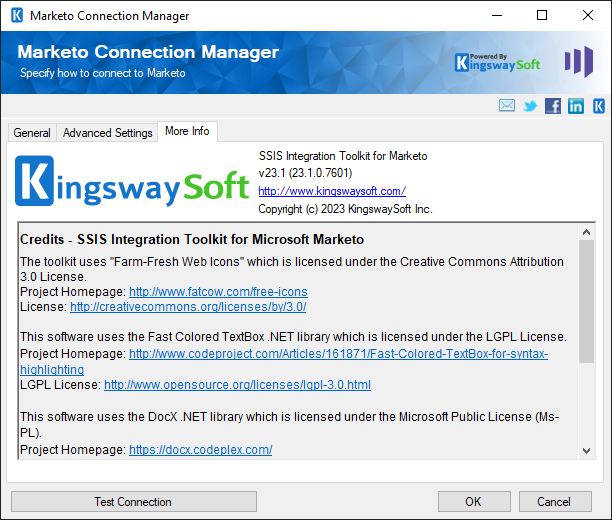612x520 pixels.
Task: Open the codeproject Fast-Colored-TextBox link
Action: [284, 362]
